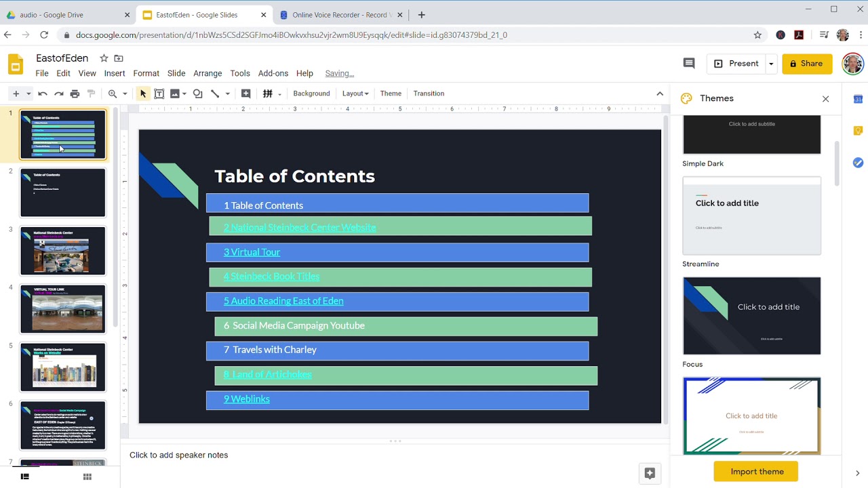Screen dimensions: 868x488
Task: Click the Paint format roller icon
Action: [92, 94]
